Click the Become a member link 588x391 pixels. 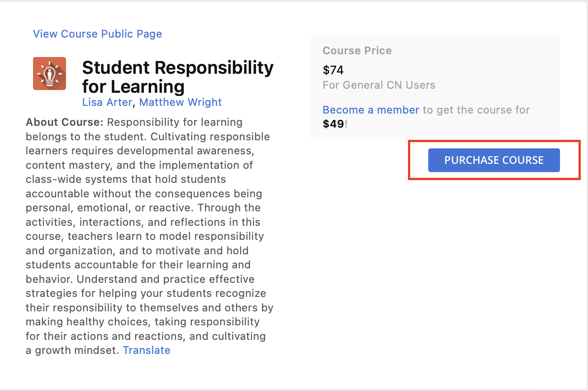tap(371, 110)
